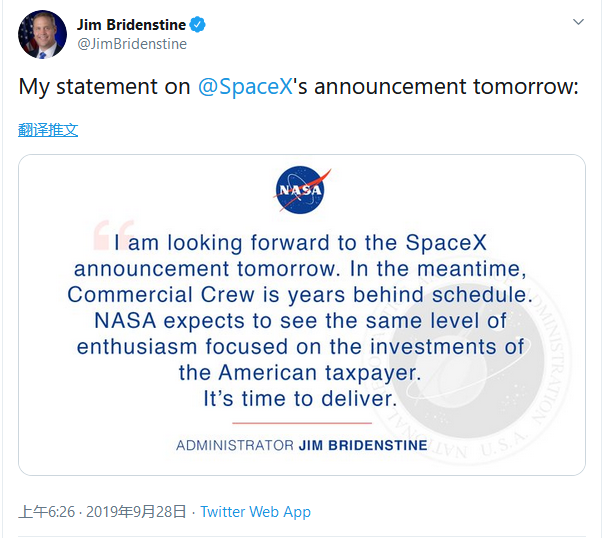This screenshot has width=603, height=538.
Task: Click the ADMINISTRATOR JIM BRIDENSTINE signature text
Action: (301, 445)
